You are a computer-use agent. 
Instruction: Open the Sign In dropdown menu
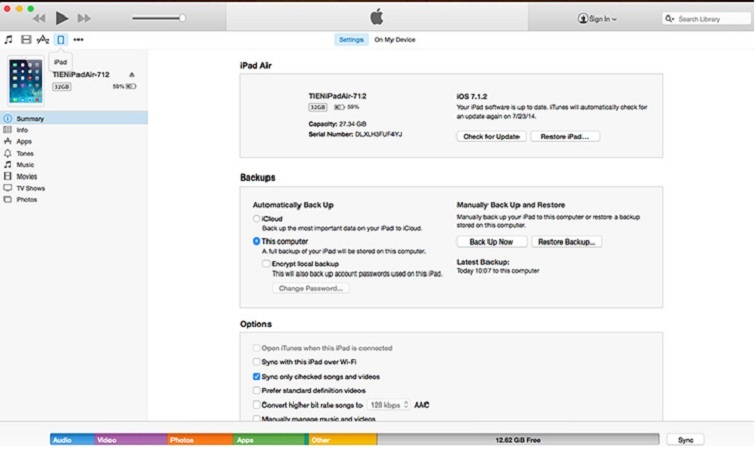pos(597,18)
